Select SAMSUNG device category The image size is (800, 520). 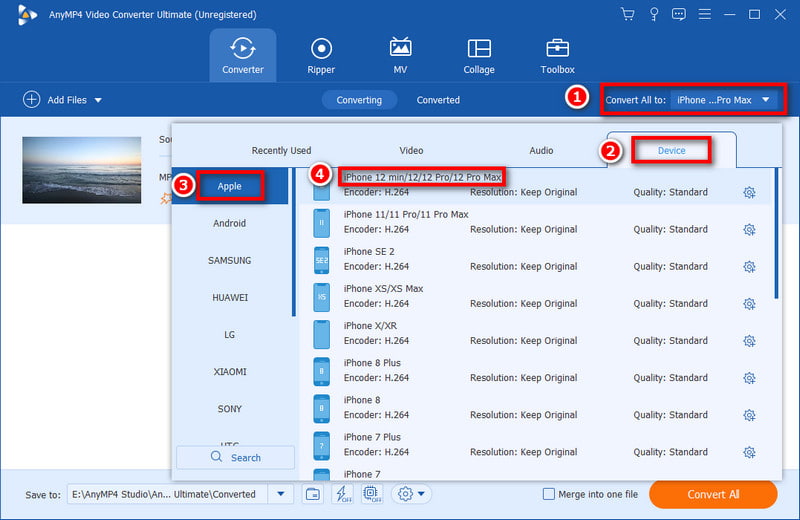click(x=230, y=261)
